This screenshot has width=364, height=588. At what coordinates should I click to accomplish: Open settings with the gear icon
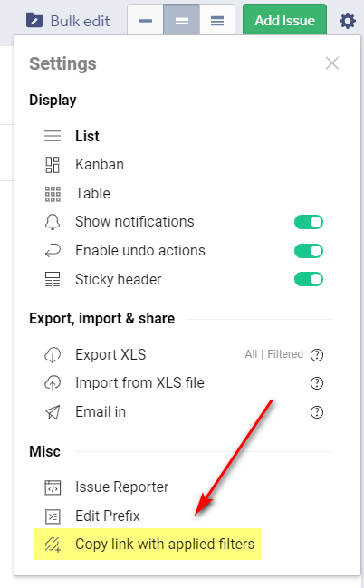[x=347, y=21]
